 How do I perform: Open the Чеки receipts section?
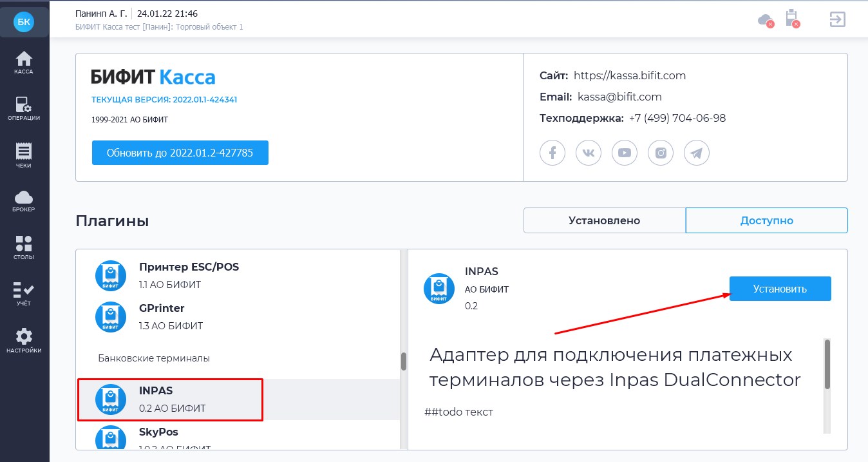coord(24,156)
